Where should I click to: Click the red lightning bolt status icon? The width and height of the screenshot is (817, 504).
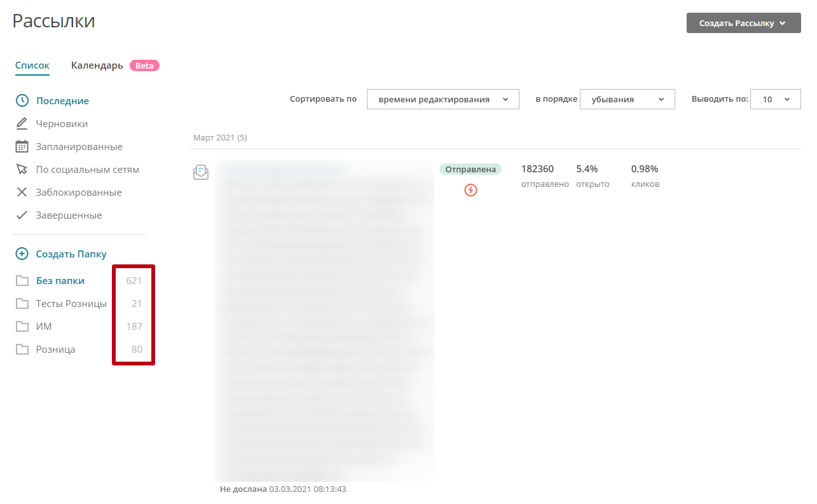coord(470,189)
